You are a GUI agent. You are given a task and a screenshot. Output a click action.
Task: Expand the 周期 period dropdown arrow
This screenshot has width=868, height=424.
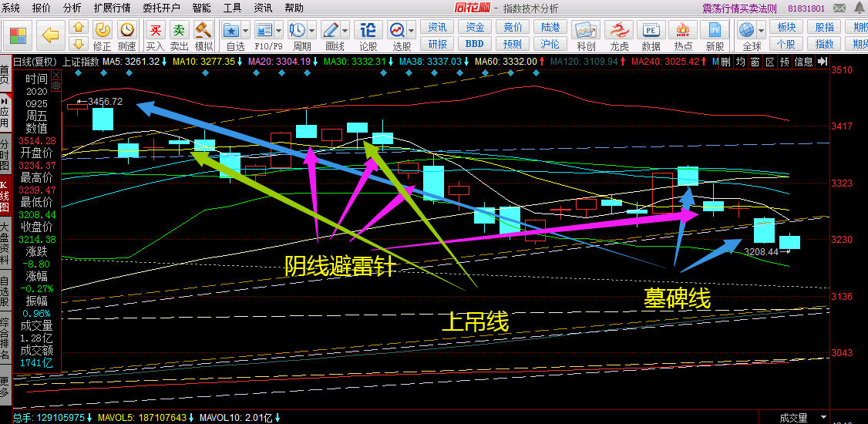[x=311, y=32]
